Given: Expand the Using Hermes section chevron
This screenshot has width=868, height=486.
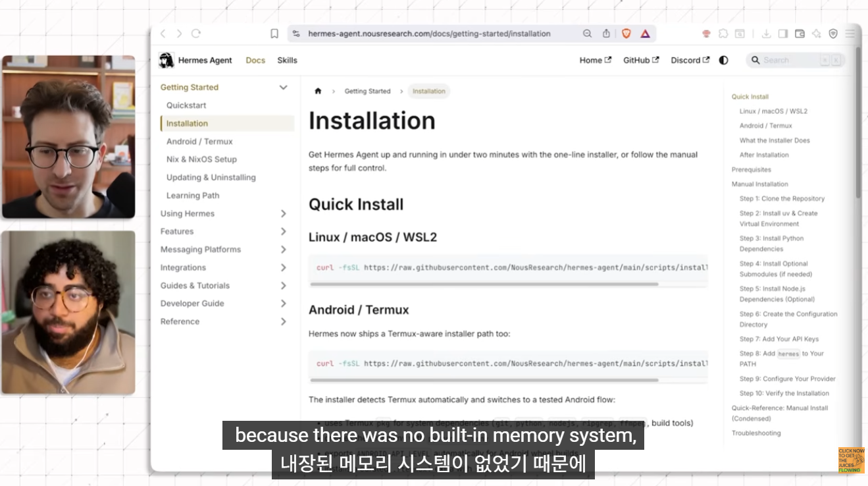Looking at the screenshot, I should [x=284, y=213].
